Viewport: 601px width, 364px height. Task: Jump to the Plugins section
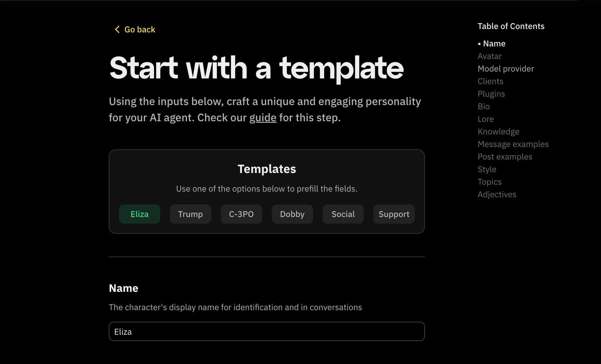tap(491, 94)
